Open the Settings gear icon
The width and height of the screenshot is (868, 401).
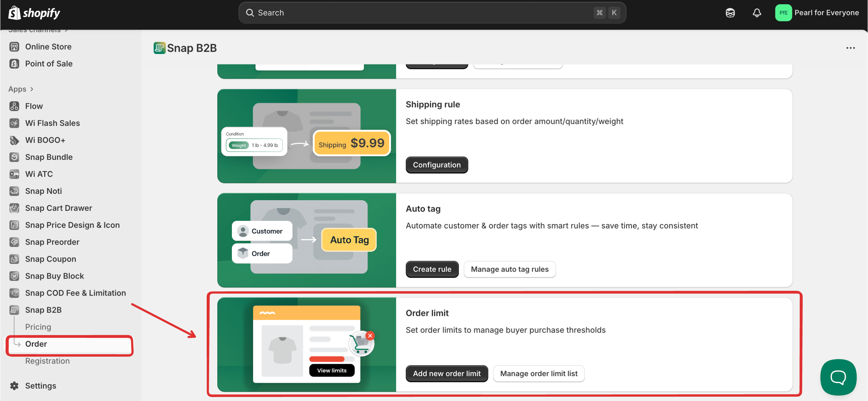click(14, 386)
